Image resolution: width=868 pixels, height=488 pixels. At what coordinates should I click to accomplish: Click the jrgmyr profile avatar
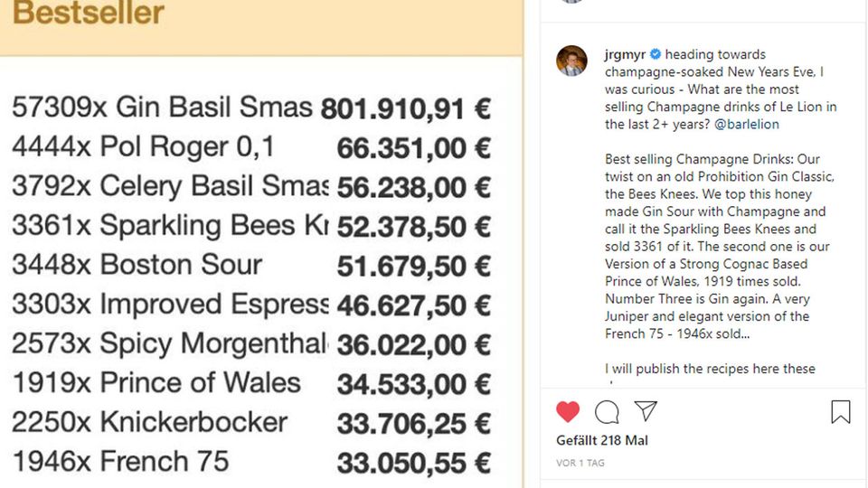pos(571,61)
